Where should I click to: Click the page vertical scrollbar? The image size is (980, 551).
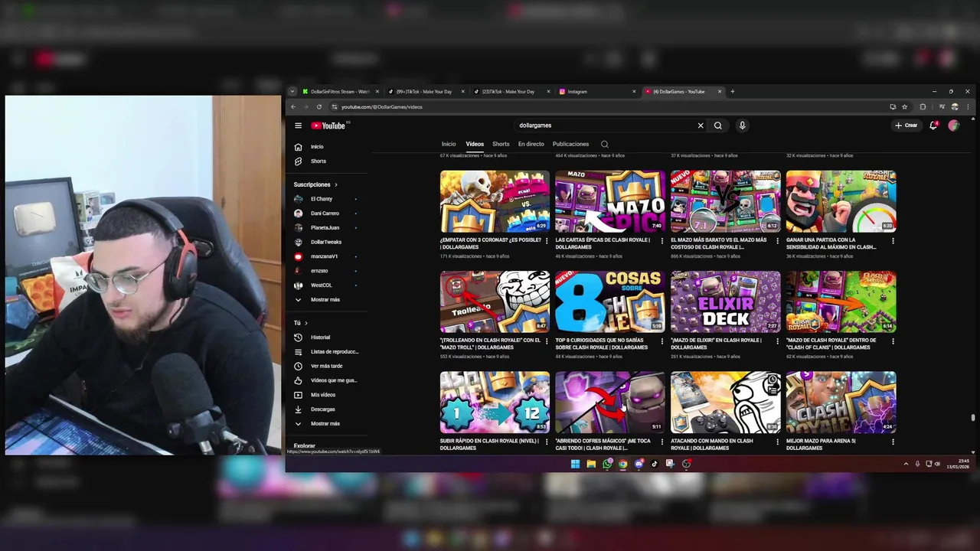[972, 418]
